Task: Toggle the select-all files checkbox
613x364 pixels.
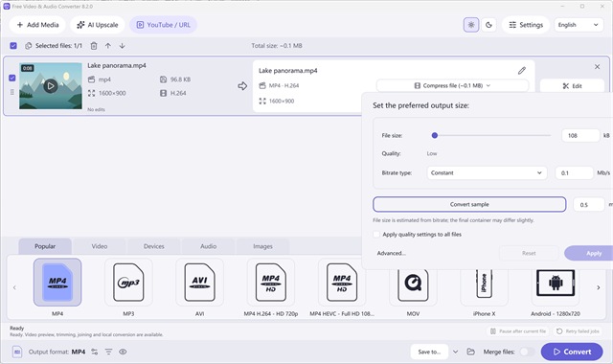Action: (x=13, y=46)
